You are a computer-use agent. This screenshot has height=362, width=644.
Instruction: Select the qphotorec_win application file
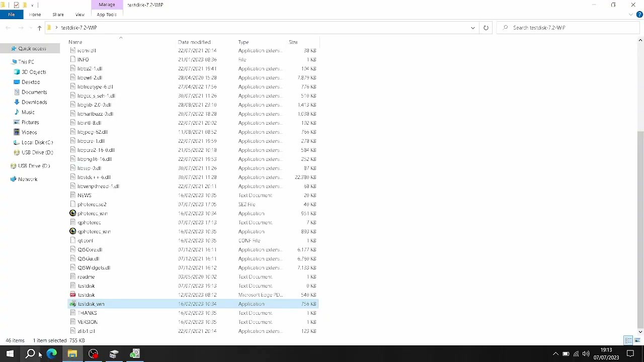[193, 232]
